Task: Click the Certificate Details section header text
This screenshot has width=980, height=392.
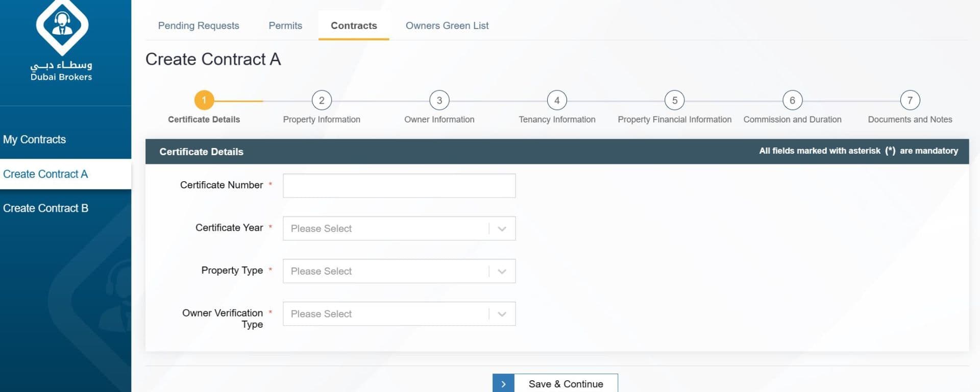Action: [201, 152]
